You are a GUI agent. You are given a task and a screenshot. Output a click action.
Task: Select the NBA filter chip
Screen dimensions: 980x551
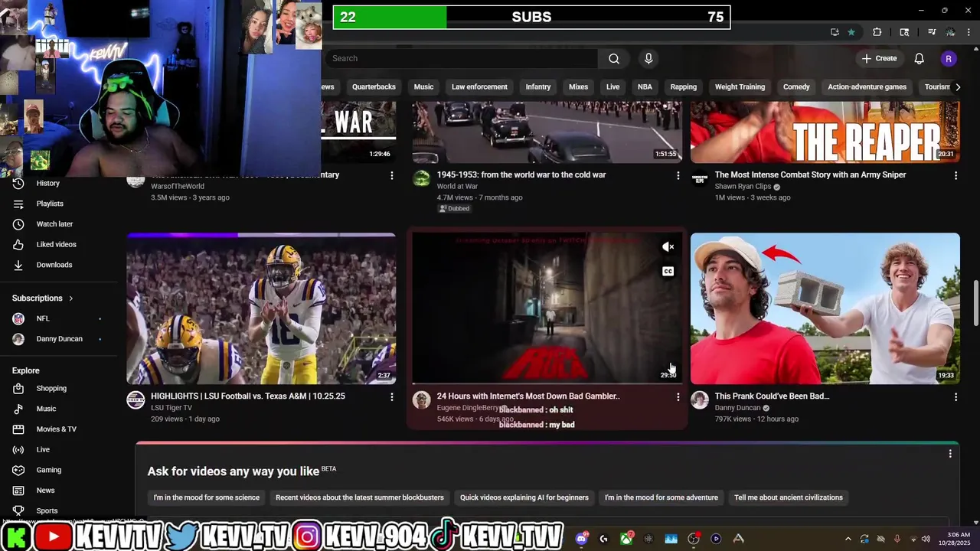(645, 86)
